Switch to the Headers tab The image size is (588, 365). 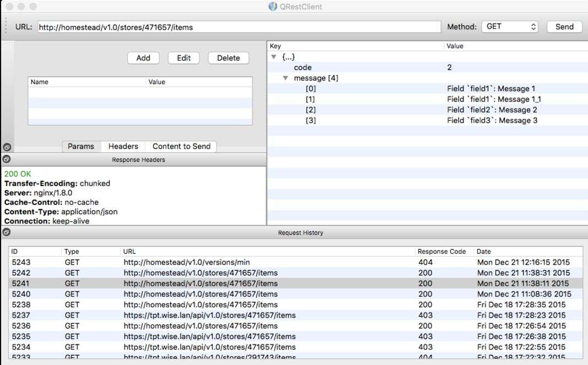click(123, 146)
